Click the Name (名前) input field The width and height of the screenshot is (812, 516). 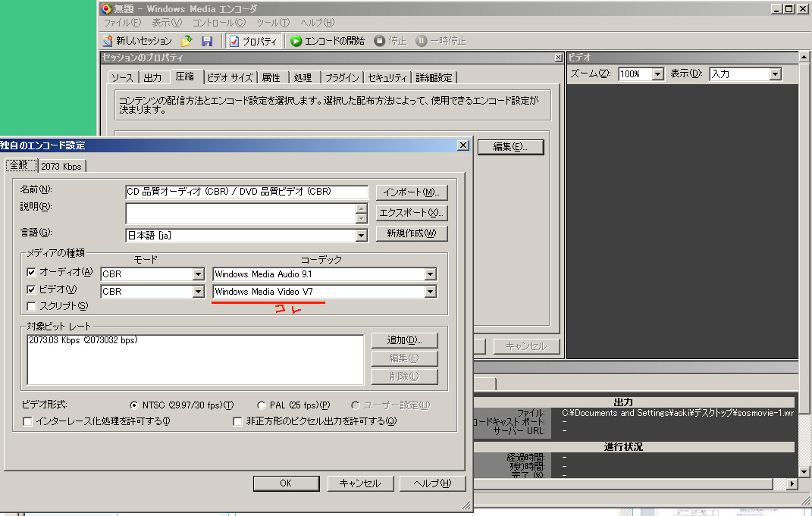click(246, 192)
